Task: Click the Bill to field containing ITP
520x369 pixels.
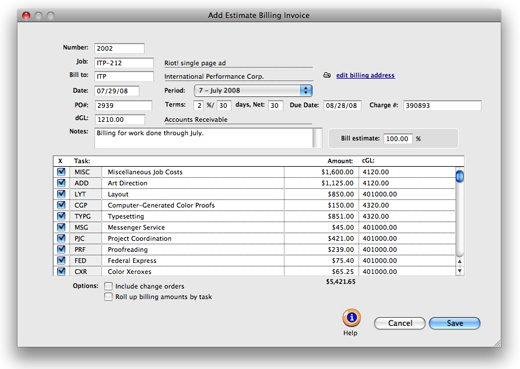Action: coord(124,77)
